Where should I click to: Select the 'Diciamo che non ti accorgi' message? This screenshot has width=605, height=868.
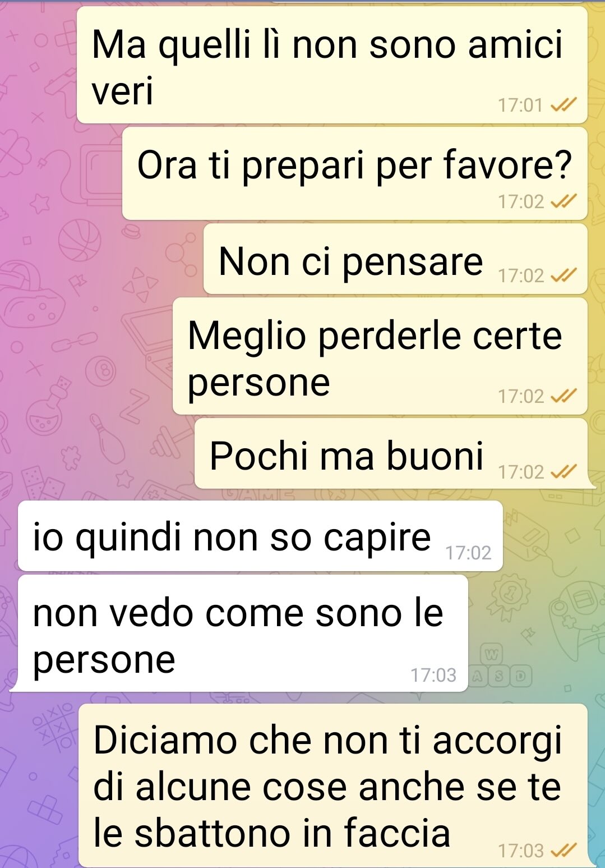[x=334, y=786]
